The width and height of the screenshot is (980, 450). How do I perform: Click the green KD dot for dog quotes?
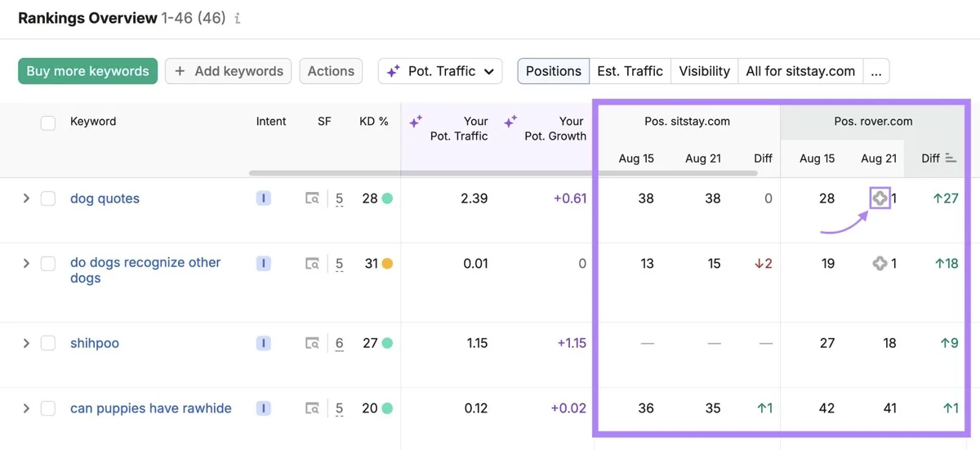[x=387, y=198]
